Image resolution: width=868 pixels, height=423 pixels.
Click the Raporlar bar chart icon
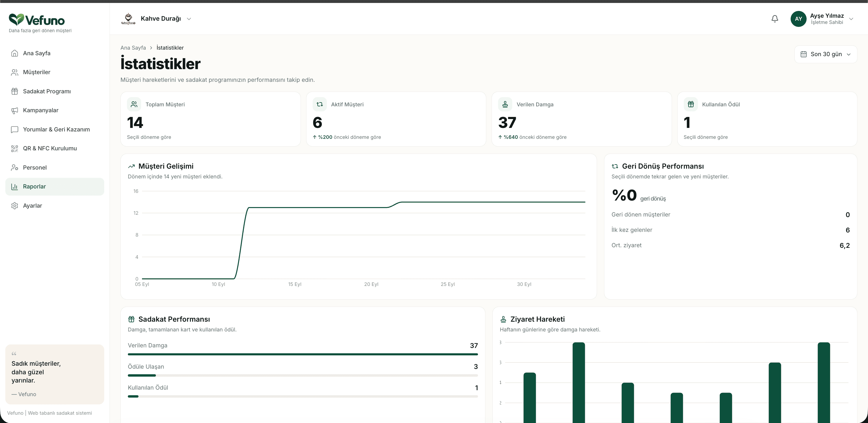[x=14, y=186]
